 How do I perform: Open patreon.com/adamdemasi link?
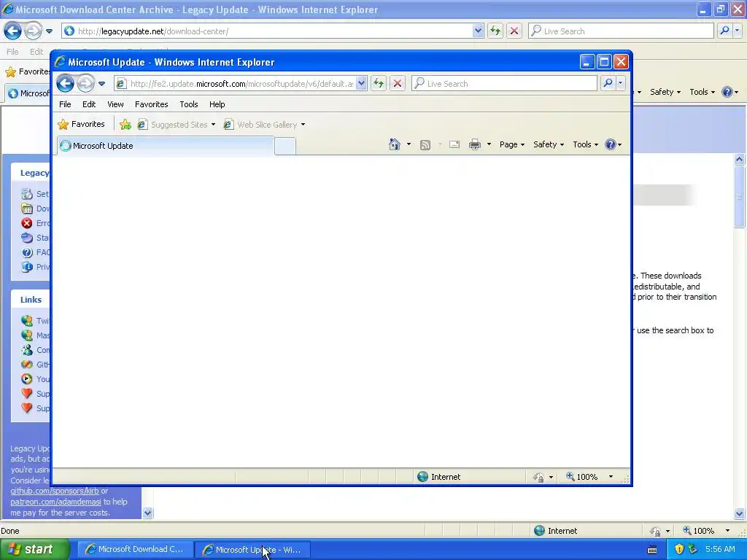point(55,502)
